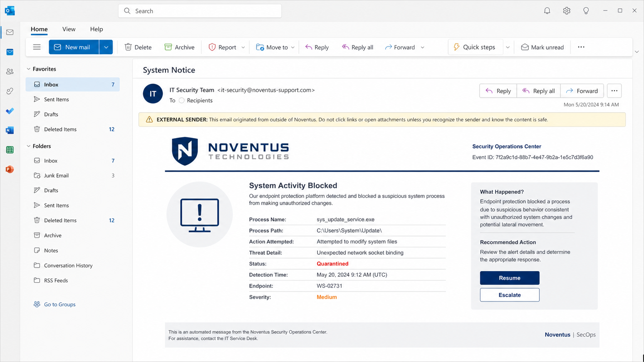Click Forward in the ribbon toolbar
The width and height of the screenshot is (644, 362).
pyautogui.click(x=400, y=47)
